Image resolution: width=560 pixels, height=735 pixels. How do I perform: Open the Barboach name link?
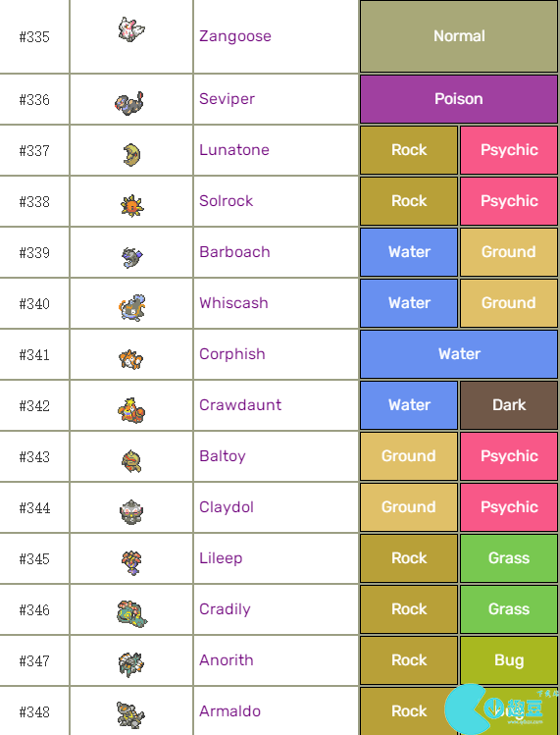(234, 252)
